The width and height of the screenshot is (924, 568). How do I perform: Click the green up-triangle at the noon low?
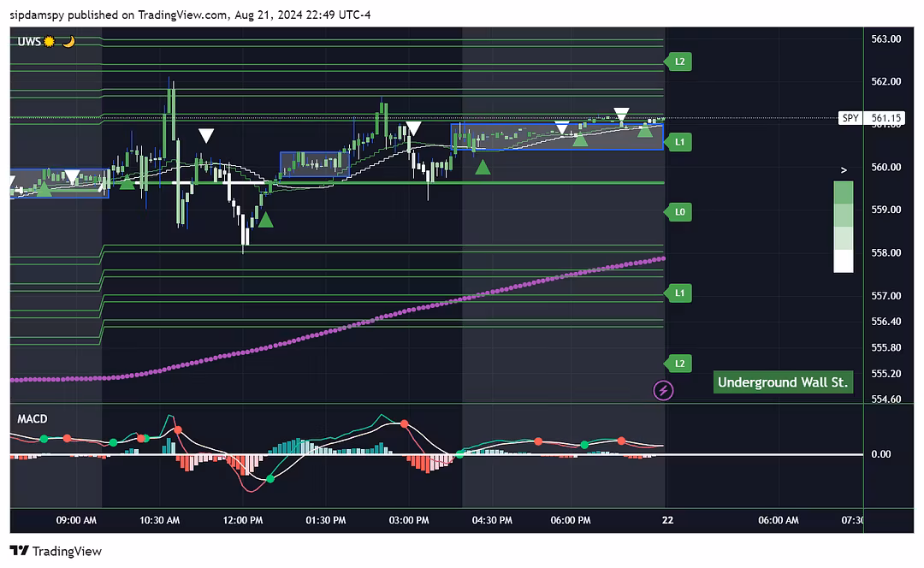265,221
